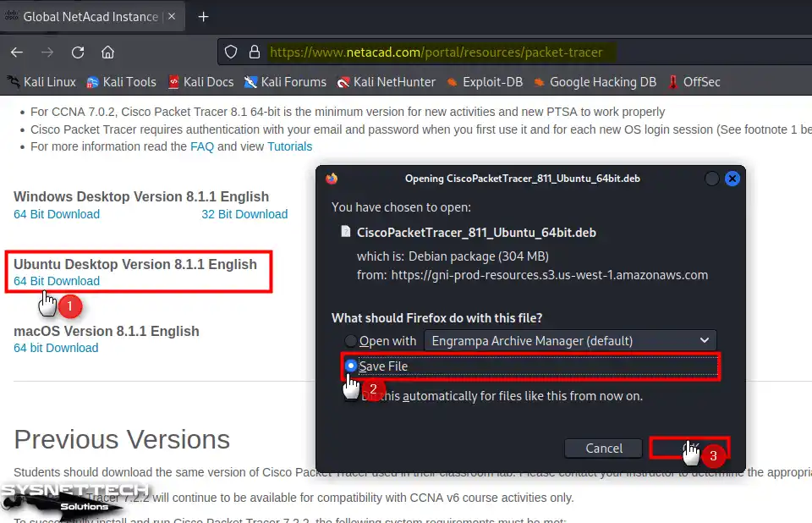Click the netacad.com URL address bar
This screenshot has height=523, width=812.
point(436,52)
